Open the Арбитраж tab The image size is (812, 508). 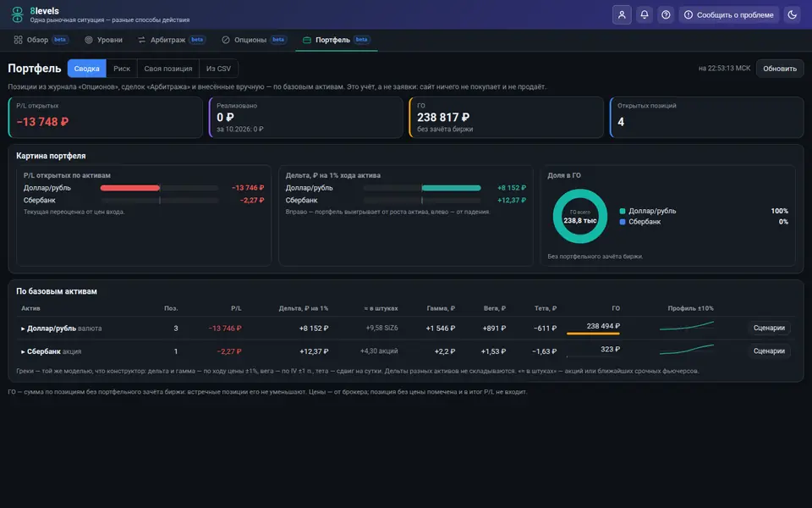click(172, 40)
